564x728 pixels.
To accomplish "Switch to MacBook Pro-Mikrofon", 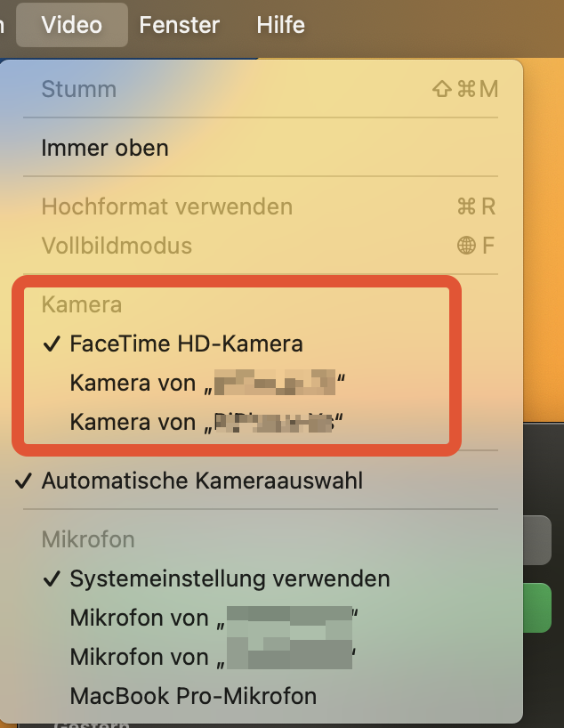I will click(x=193, y=695).
